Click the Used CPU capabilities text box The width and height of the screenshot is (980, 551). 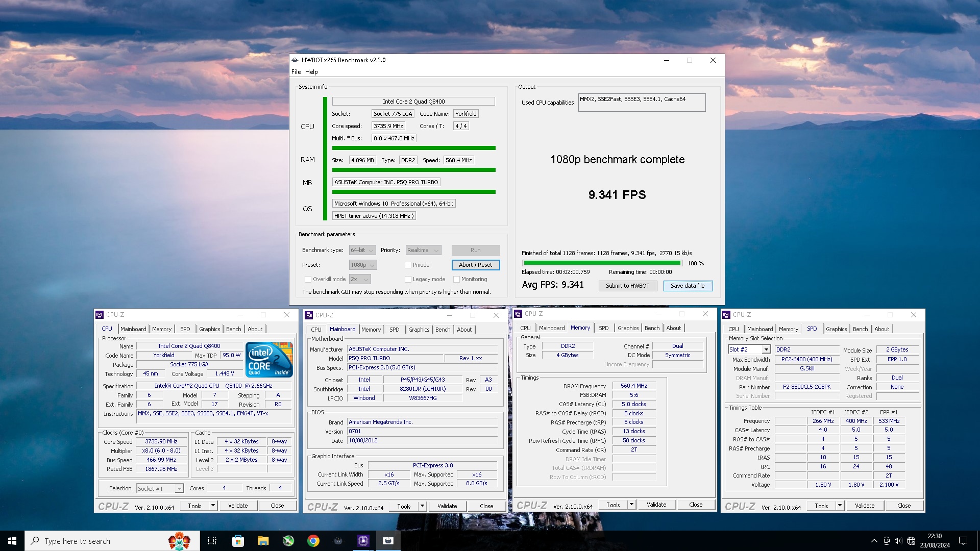pos(642,102)
